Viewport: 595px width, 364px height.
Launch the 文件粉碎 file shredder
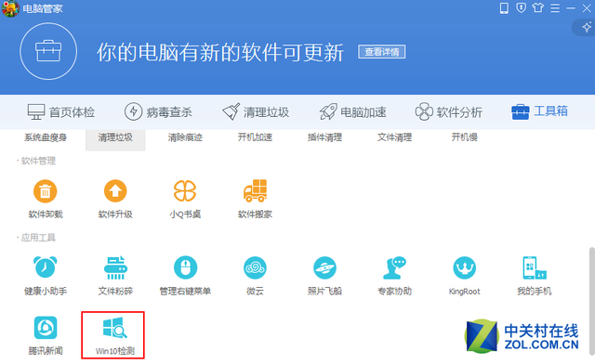click(115, 276)
